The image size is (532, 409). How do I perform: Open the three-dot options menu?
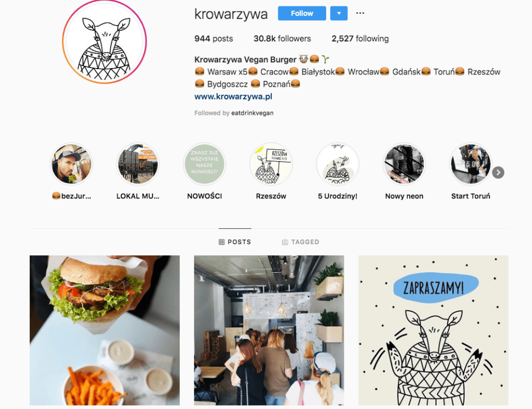pyautogui.click(x=360, y=13)
